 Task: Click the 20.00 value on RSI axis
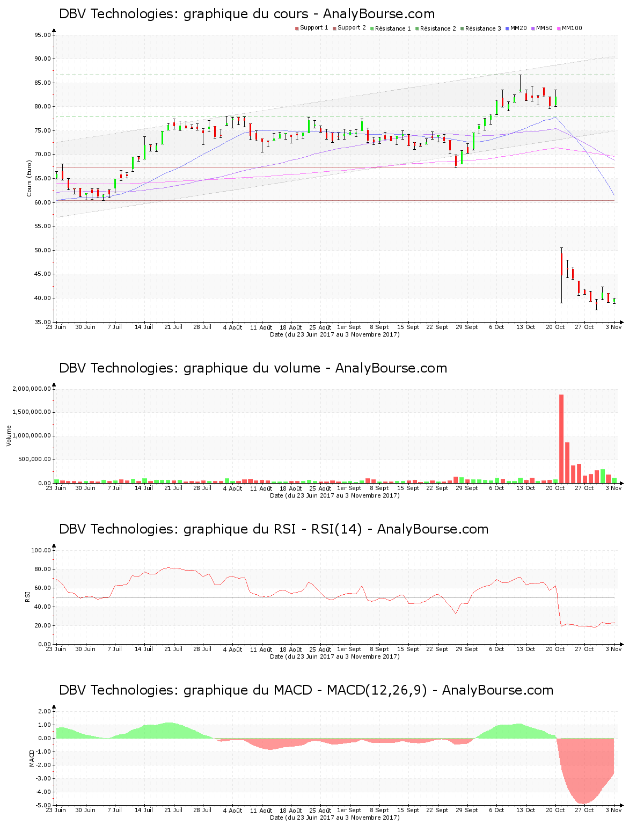point(42,625)
